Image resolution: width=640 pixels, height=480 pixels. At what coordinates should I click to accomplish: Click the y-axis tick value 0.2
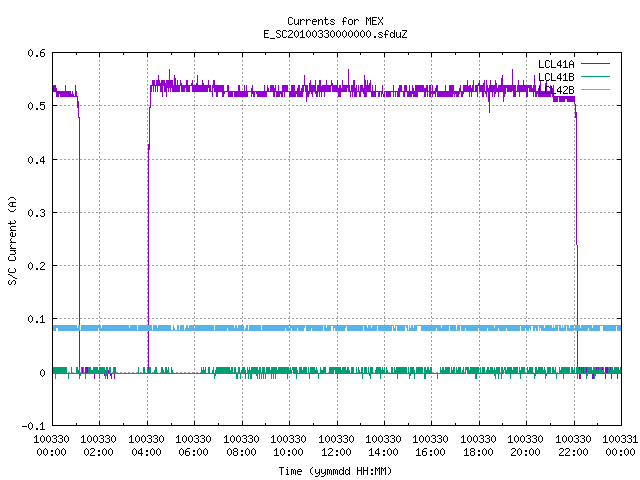pos(36,266)
